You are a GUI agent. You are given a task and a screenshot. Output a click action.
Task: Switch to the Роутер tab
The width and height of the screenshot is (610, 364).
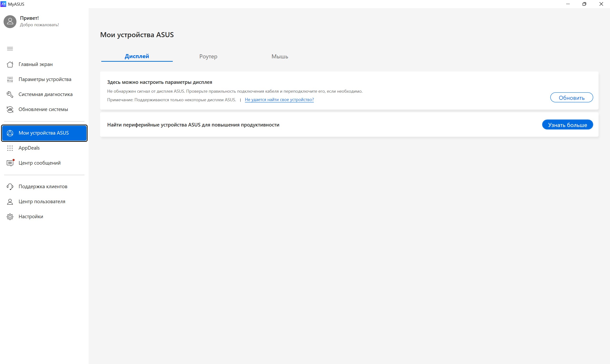click(x=208, y=56)
